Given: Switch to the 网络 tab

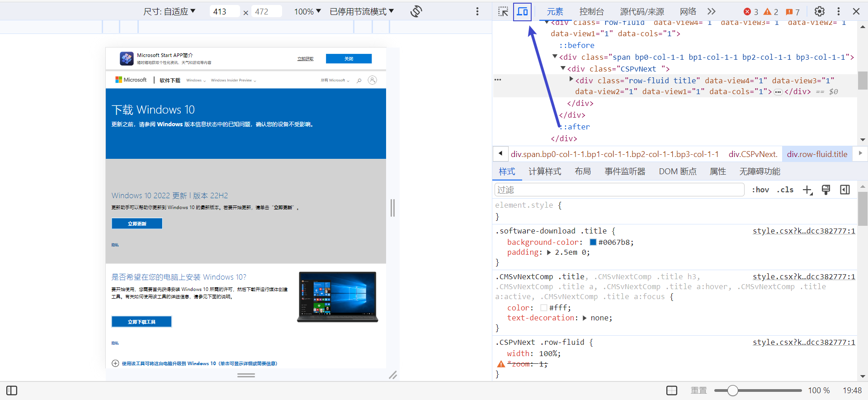Looking at the screenshot, I should click(x=688, y=12).
